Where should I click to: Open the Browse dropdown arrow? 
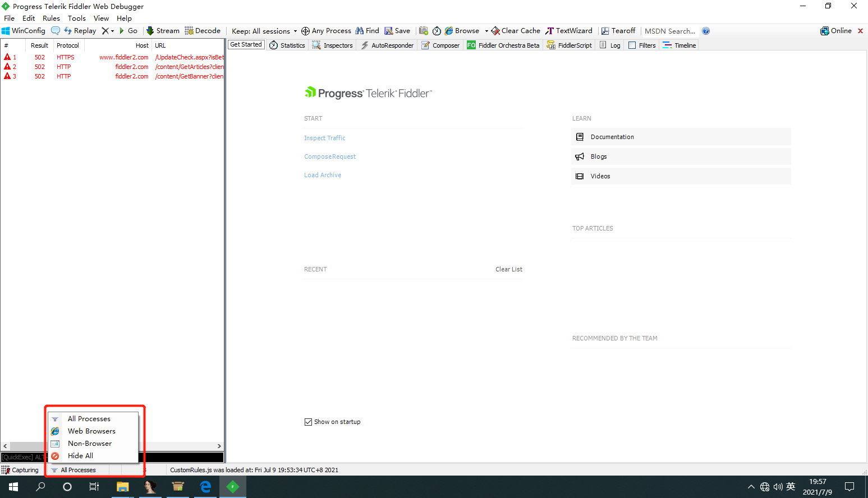tap(486, 31)
